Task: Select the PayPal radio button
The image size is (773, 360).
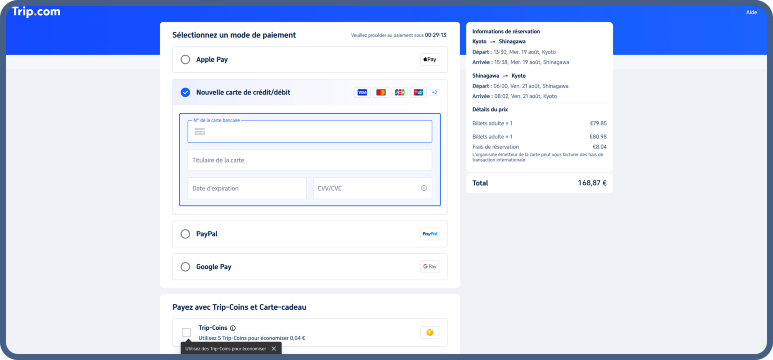Action: [185, 234]
